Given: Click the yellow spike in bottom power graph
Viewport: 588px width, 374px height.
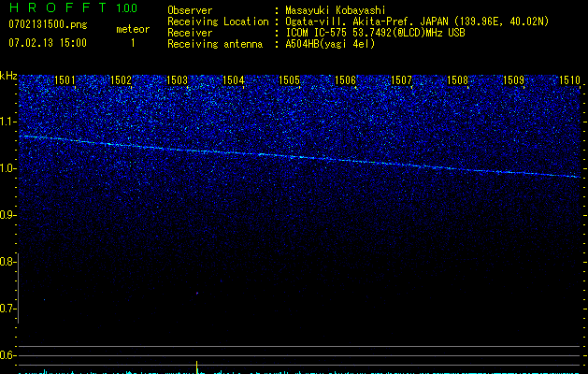Looking at the screenshot, I should tap(197, 367).
